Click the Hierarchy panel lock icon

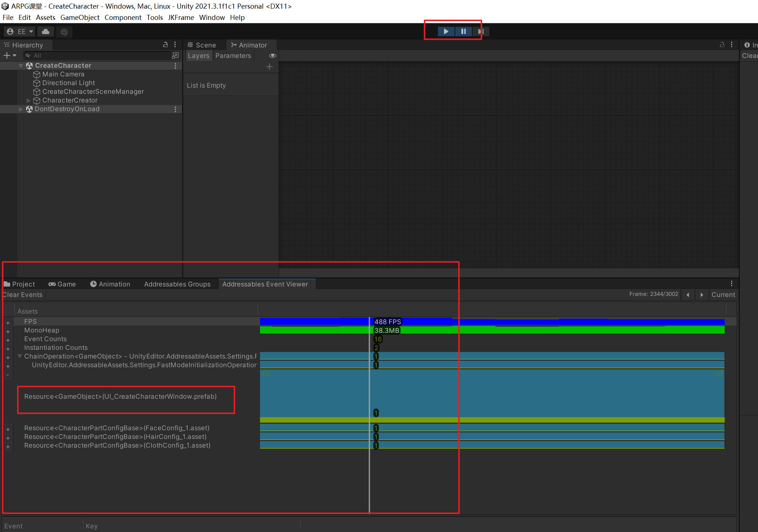pyautogui.click(x=166, y=45)
